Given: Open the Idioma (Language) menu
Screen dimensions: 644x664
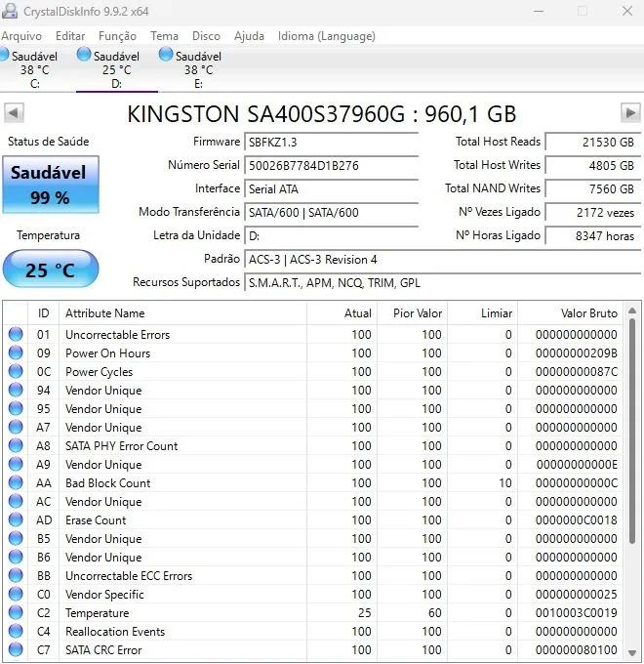Looking at the screenshot, I should [x=326, y=36].
